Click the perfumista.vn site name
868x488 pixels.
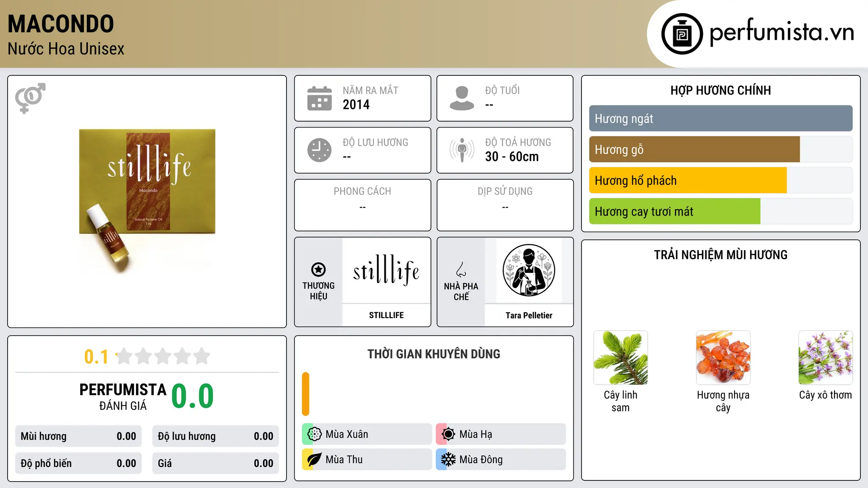pyautogui.click(x=782, y=32)
